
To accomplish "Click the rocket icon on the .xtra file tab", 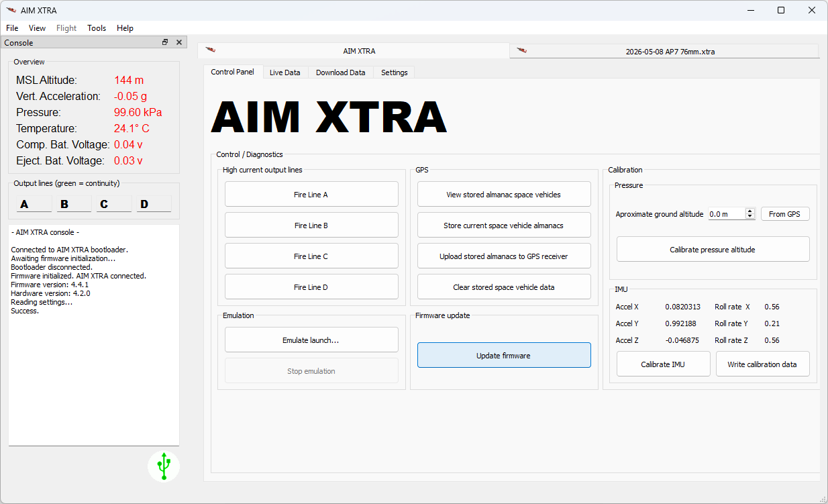I will point(521,50).
